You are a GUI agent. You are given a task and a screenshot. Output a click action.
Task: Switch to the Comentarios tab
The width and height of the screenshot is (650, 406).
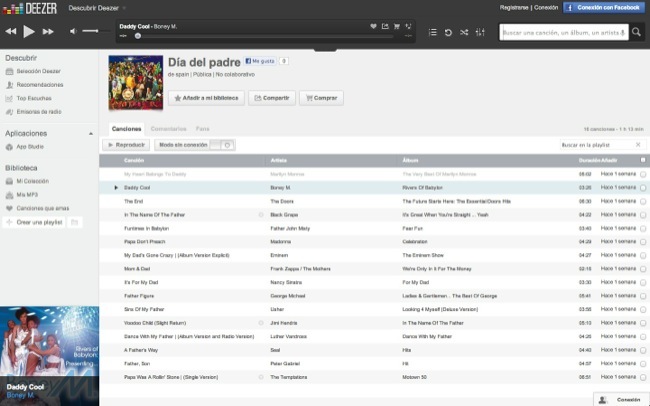click(168, 128)
